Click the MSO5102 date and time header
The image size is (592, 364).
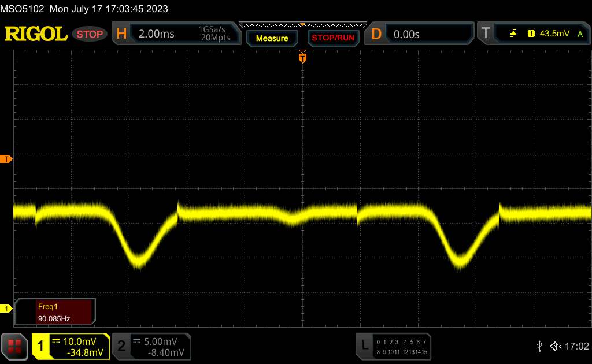(84, 9)
